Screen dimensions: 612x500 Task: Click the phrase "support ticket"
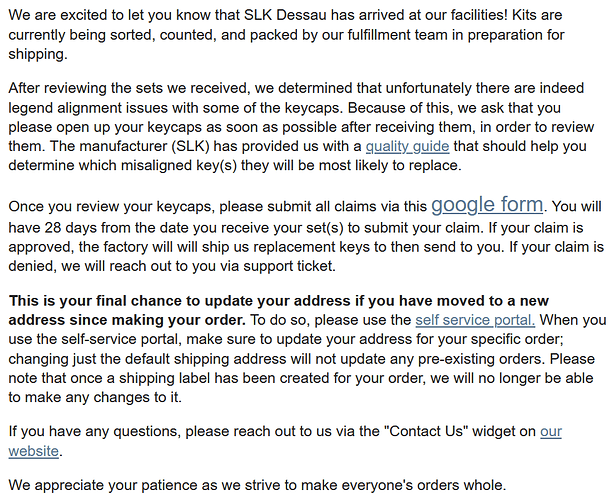click(x=289, y=266)
